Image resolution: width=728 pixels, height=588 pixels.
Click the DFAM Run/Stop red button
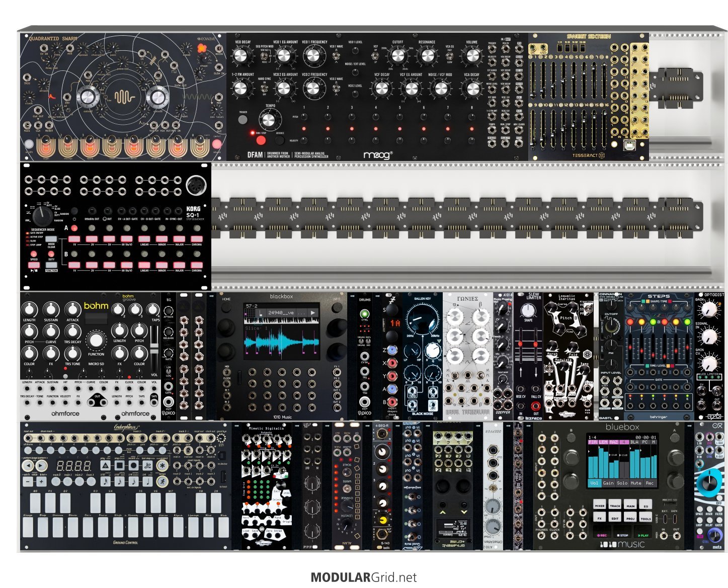pyautogui.click(x=260, y=140)
